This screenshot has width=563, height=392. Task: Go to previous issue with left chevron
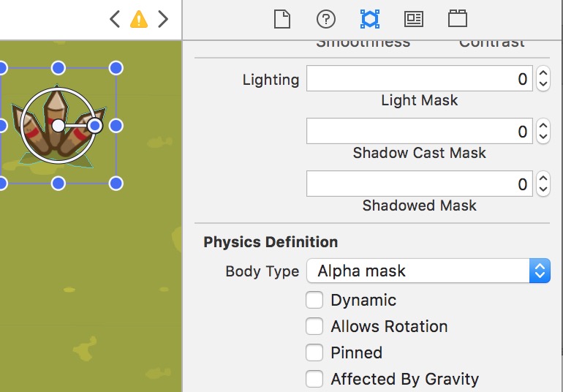(x=115, y=20)
